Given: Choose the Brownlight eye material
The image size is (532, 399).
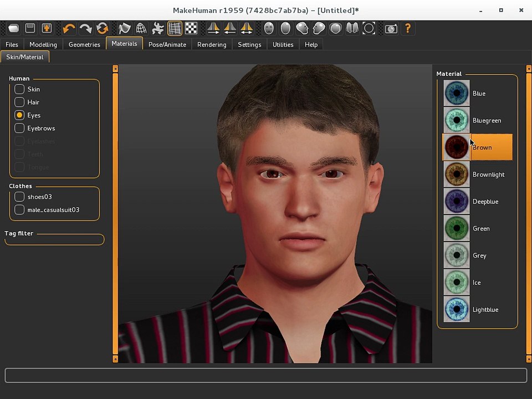Looking at the screenshot, I should tap(478, 175).
